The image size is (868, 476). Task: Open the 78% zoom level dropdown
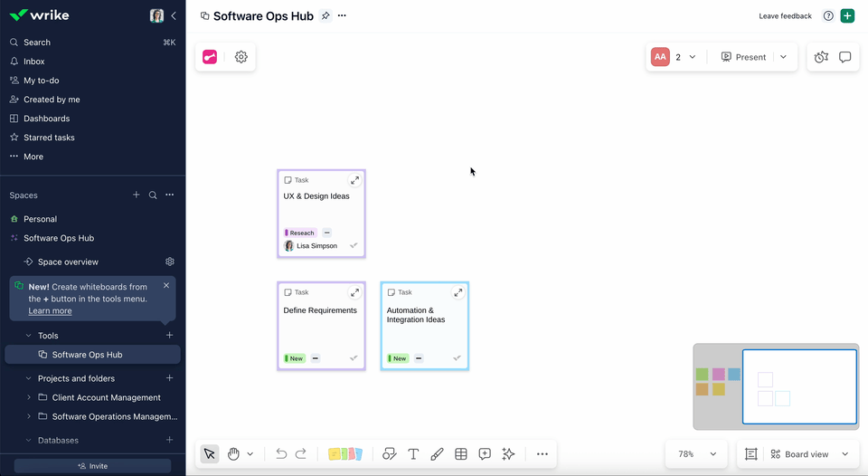click(x=697, y=454)
